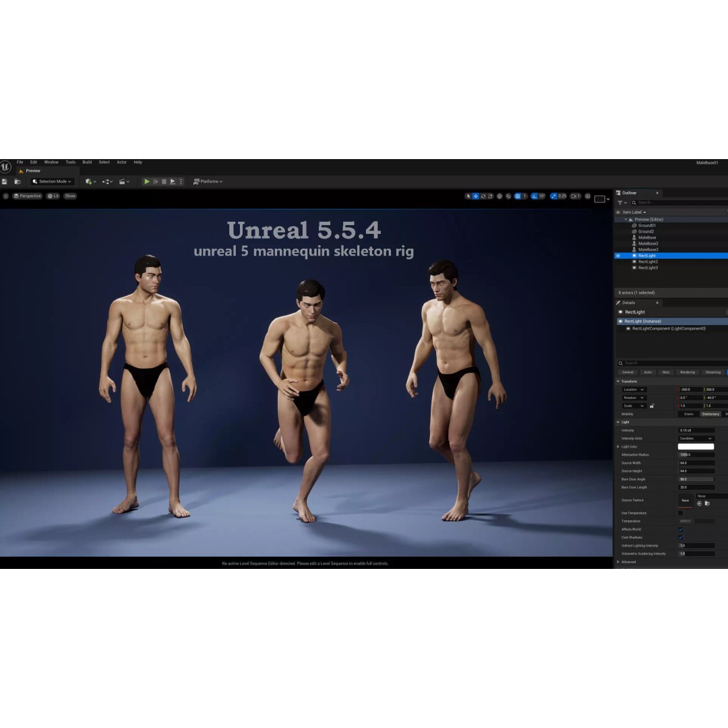Open the Light Color swatch
728x728 pixels.
point(696,447)
